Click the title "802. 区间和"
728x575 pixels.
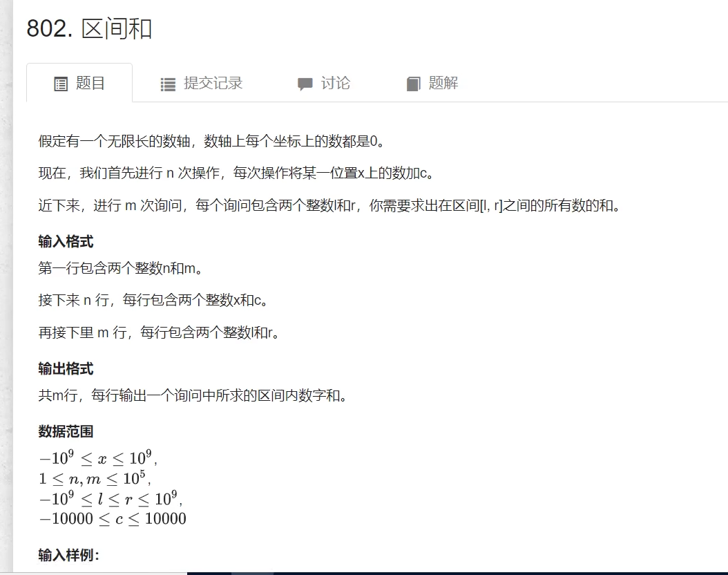pos(89,28)
